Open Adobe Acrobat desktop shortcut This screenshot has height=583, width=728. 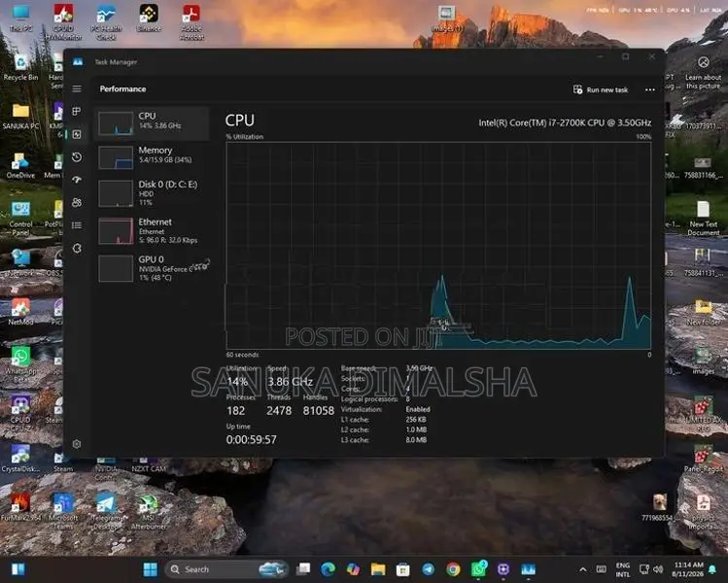tap(191, 22)
